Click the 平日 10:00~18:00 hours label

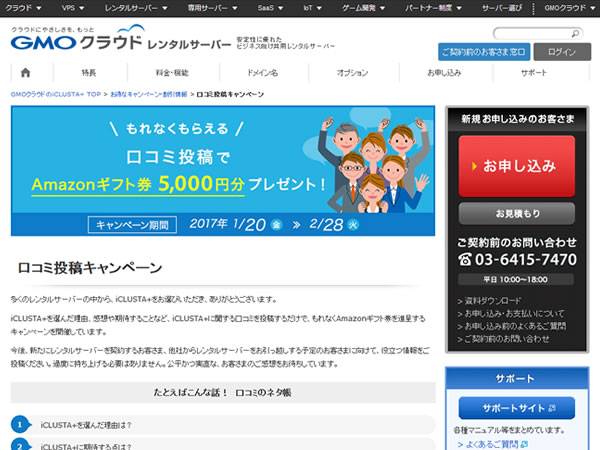click(x=515, y=279)
